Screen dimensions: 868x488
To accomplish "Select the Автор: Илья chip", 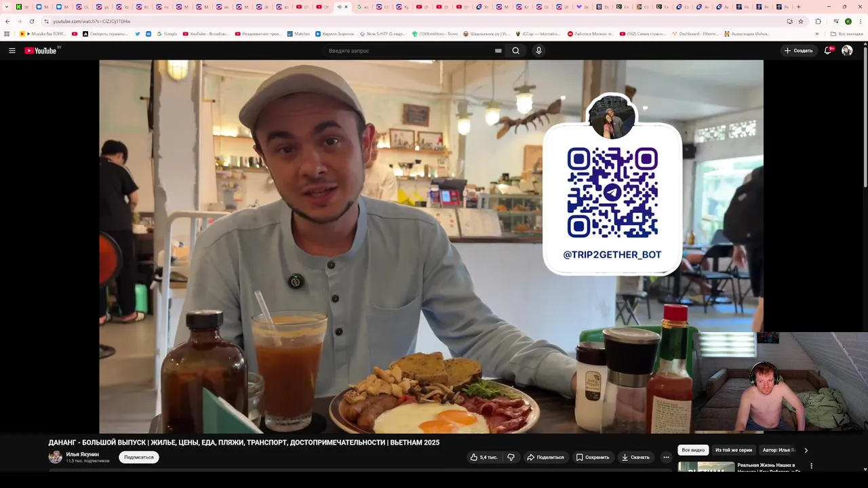I will click(x=778, y=450).
